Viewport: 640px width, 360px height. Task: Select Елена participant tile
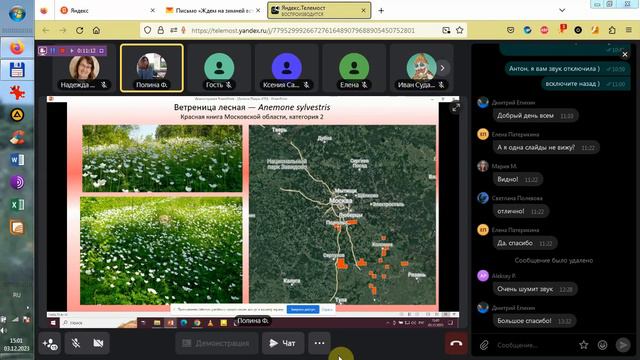click(x=354, y=68)
